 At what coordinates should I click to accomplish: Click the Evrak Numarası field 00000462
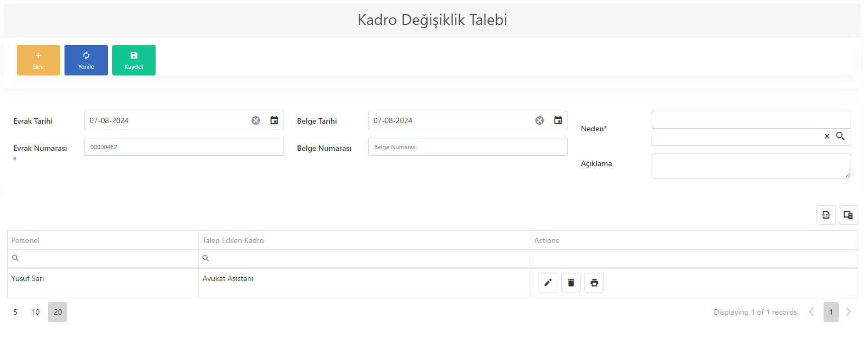184,147
